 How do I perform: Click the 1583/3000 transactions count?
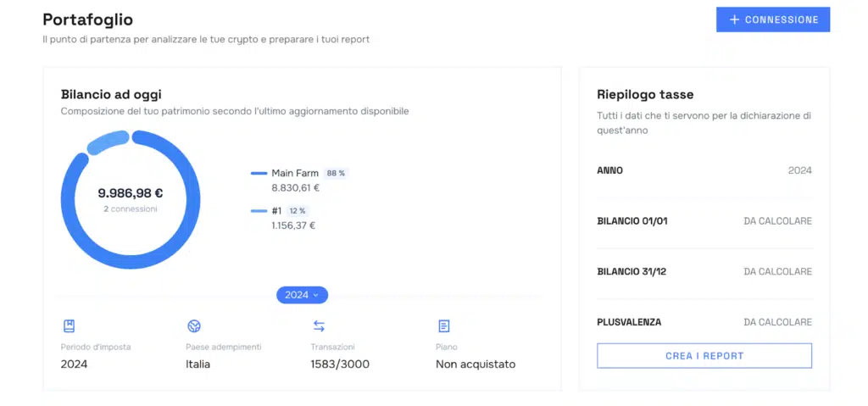pyautogui.click(x=340, y=364)
